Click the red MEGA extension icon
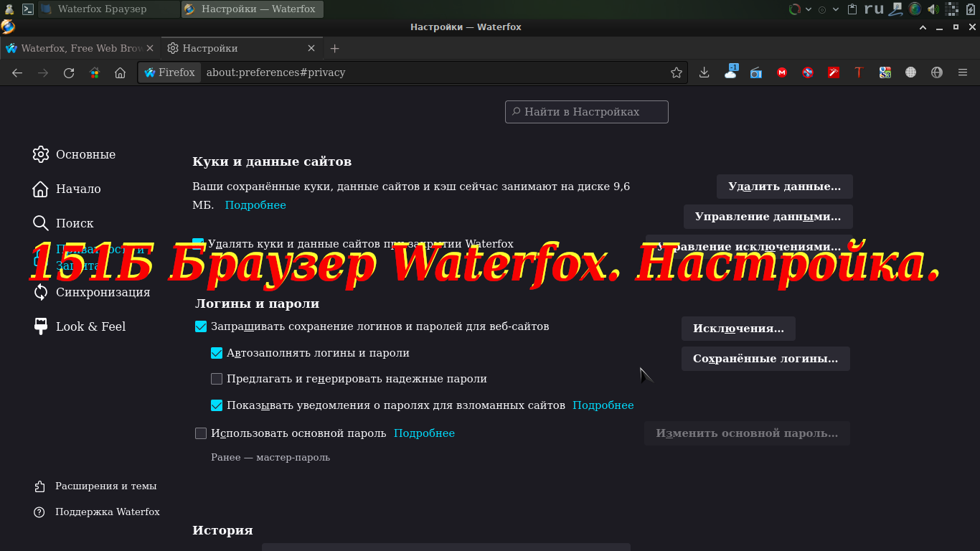980x551 pixels. pyautogui.click(x=782, y=72)
